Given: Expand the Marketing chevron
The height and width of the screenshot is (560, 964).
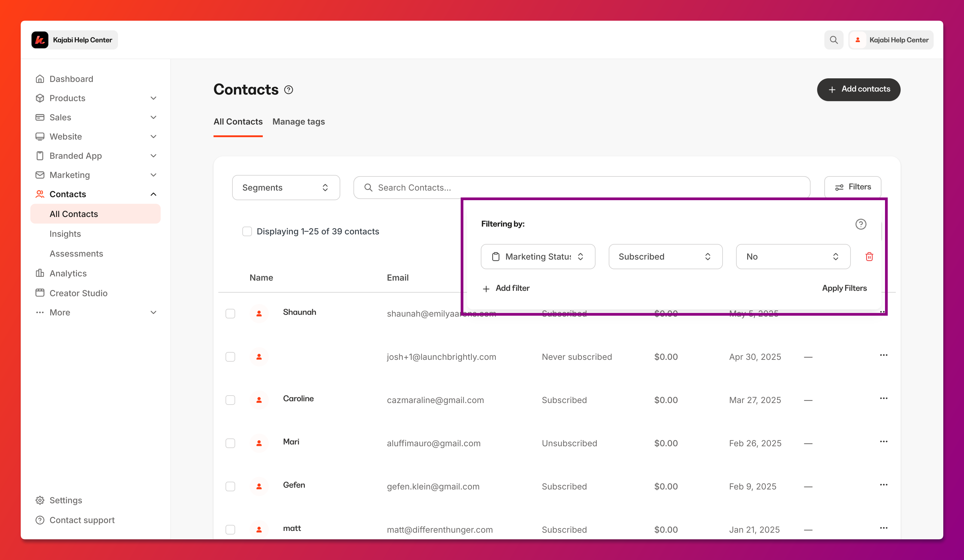Looking at the screenshot, I should coord(153,175).
